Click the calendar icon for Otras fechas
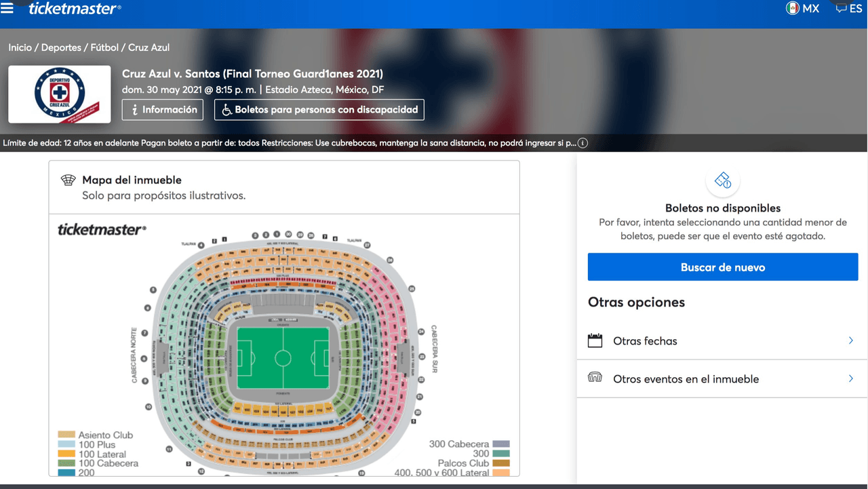The width and height of the screenshot is (868, 489). 595,340
